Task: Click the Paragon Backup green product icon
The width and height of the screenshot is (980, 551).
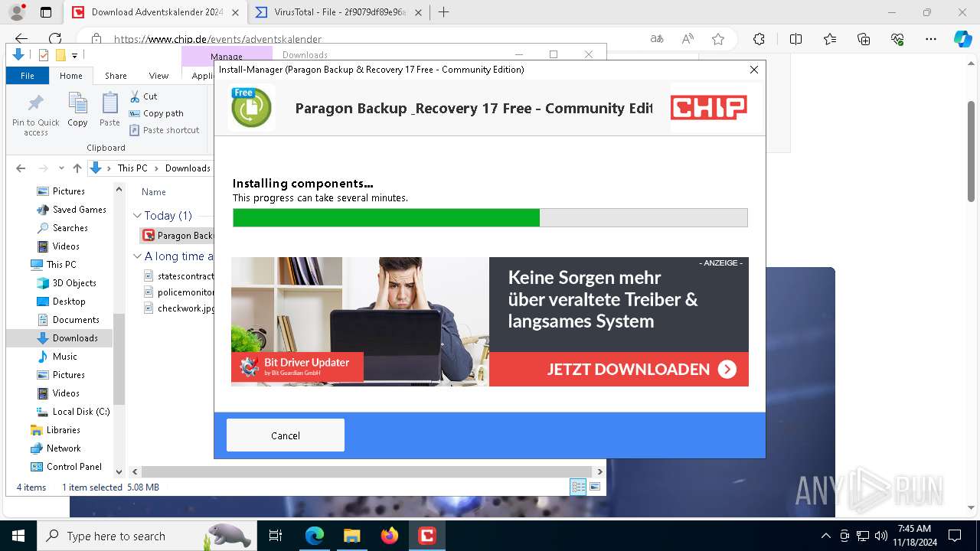Action: pos(251,107)
